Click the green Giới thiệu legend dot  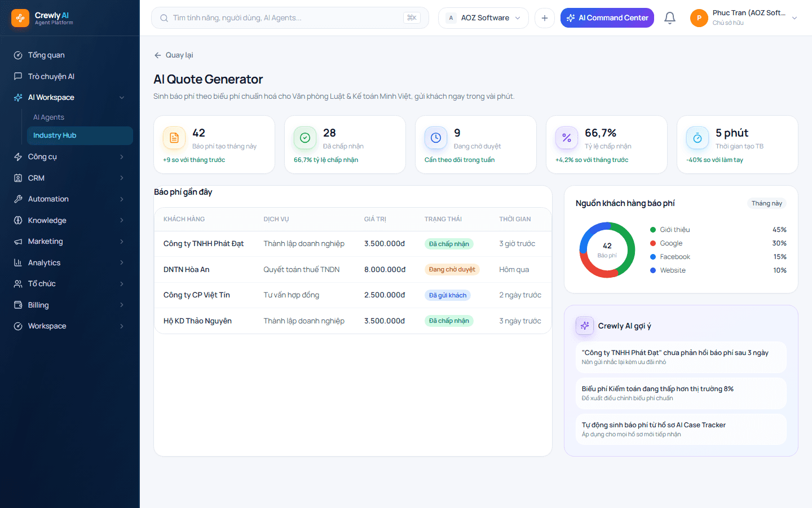[653, 230]
